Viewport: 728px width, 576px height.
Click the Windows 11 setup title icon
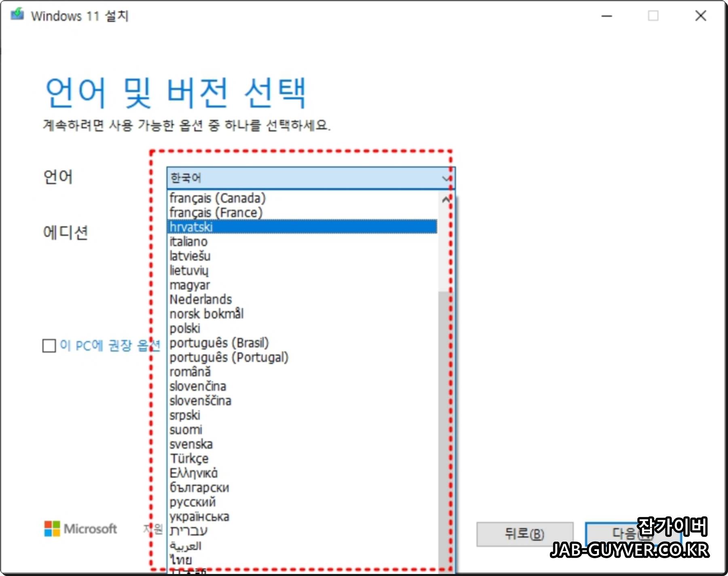pos(17,15)
